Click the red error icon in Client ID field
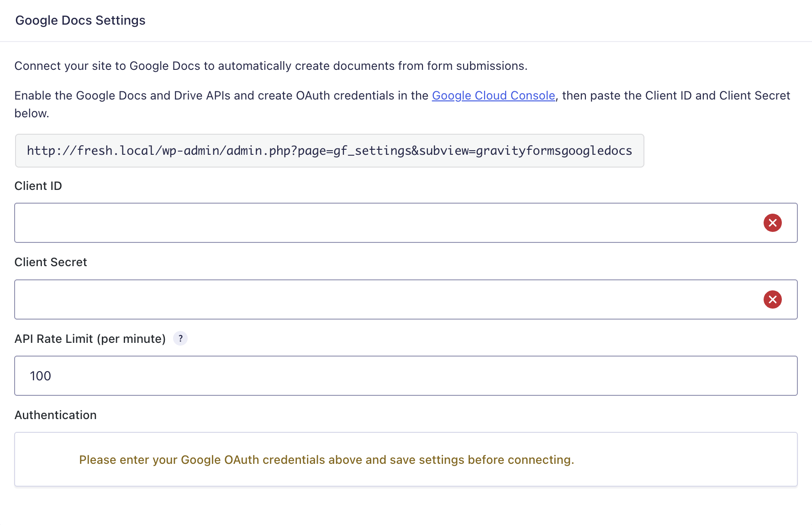 [x=772, y=223]
